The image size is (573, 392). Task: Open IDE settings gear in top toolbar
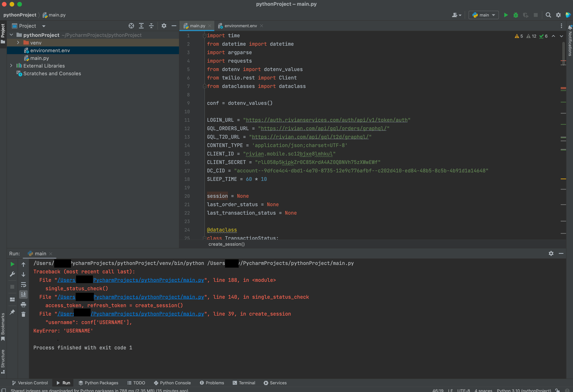coord(558,15)
